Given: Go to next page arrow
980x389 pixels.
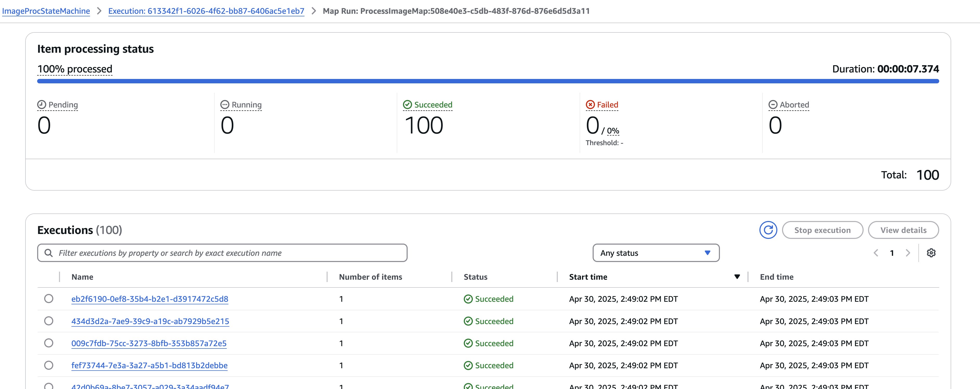Looking at the screenshot, I should coord(908,253).
